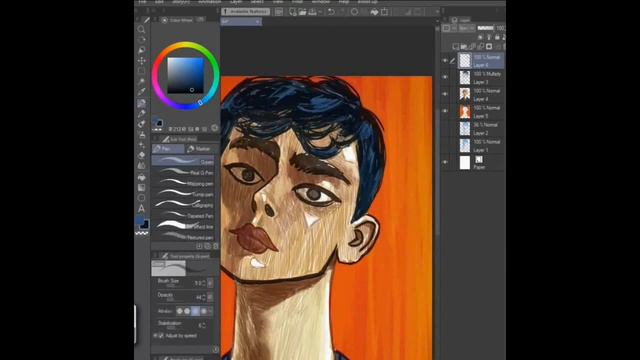This screenshot has width=640, height=360.
Task: Open the Layer menu in the menu bar
Action: (236, 2)
